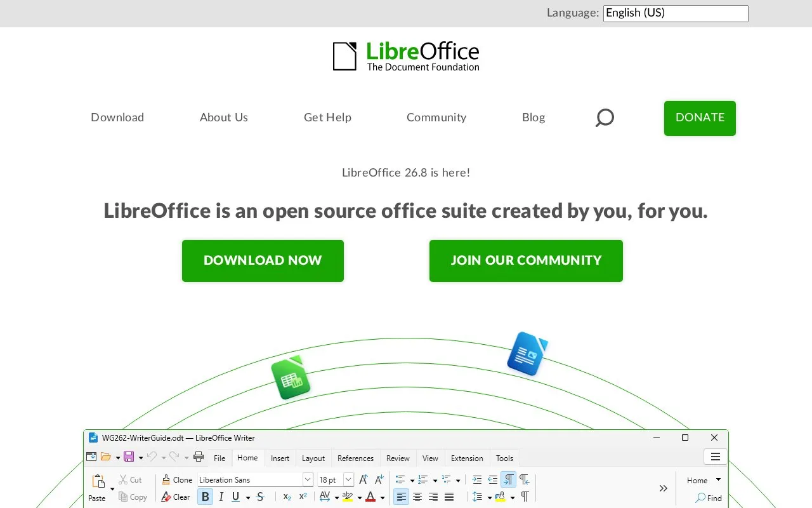Click the JOIN OUR COMMUNITY button
Screen dimensions: 812x508
(x=526, y=261)
